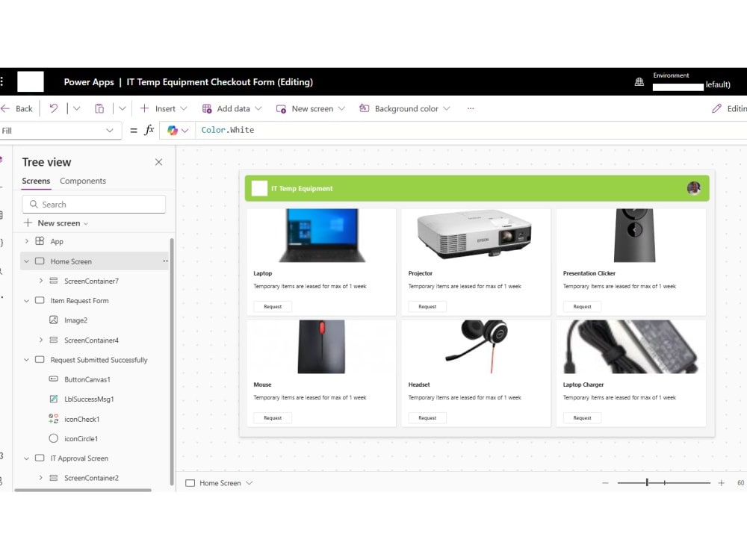Expand the App tree node
Screen dimensions: 747x560
click(x=27, y=241)
